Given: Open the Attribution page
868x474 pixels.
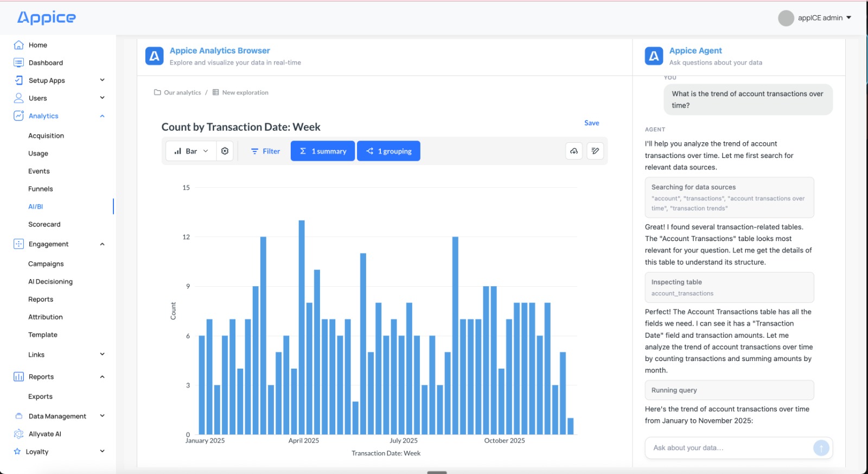Looking at the screenshot, I should [x=46, y=317].
